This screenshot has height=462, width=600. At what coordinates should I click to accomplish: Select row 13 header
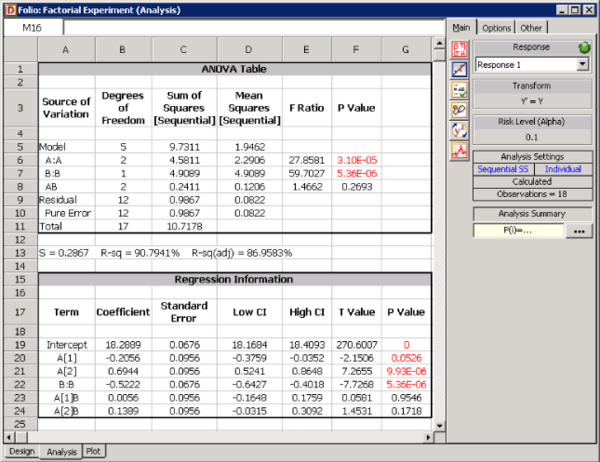point(20,253)
